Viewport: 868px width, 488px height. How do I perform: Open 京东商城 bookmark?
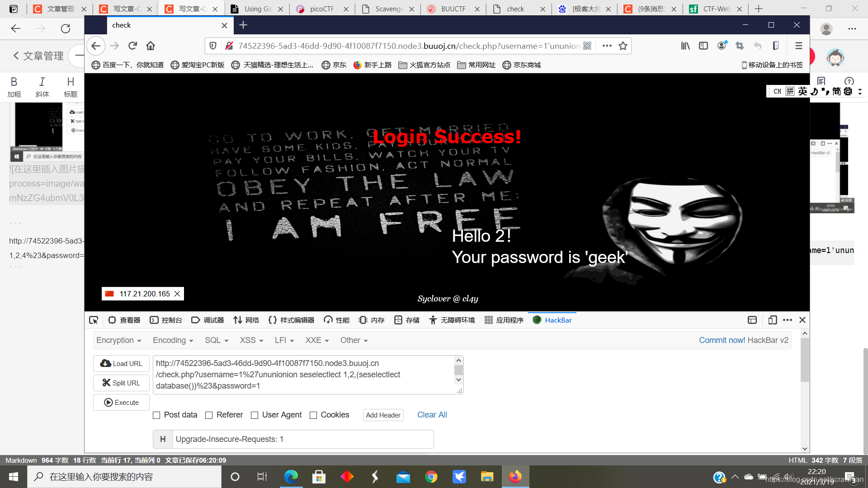(x=521, y=65)
